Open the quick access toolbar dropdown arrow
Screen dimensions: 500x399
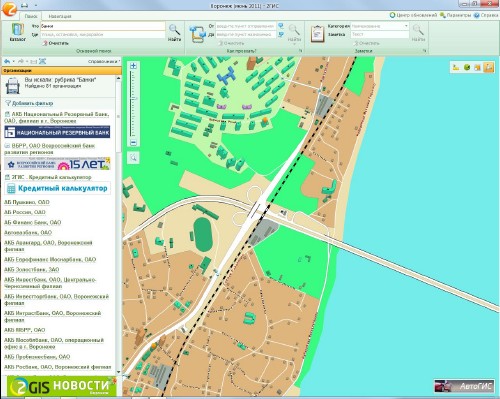click(36, 6)
